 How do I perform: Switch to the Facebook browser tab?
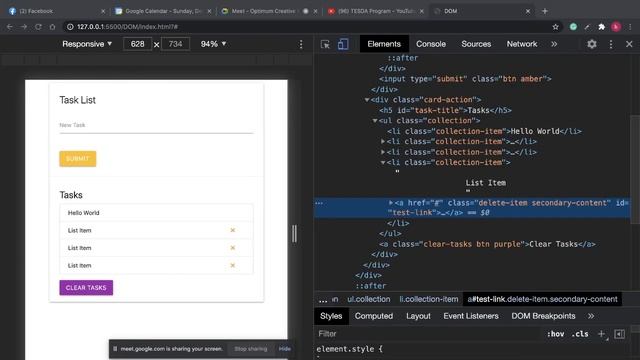point(56,11)
